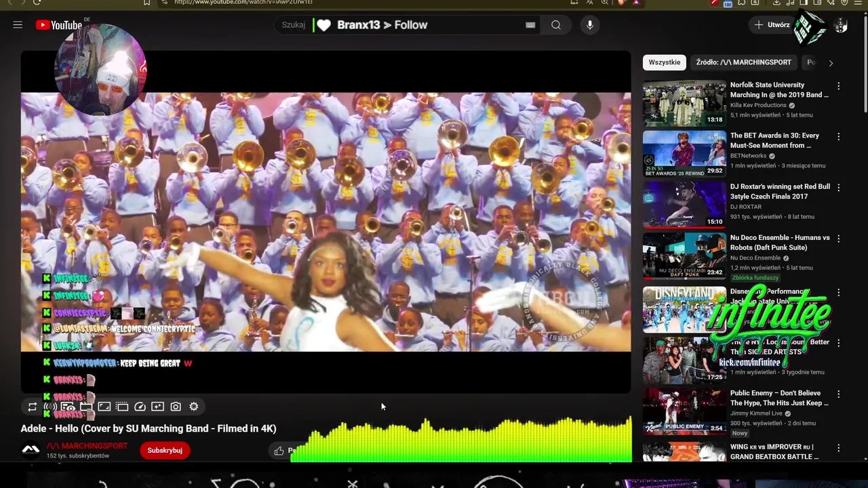Open the MARCHINGSPORT channel avatar
The width and height of the screenshot is (868, 488).
31,450
